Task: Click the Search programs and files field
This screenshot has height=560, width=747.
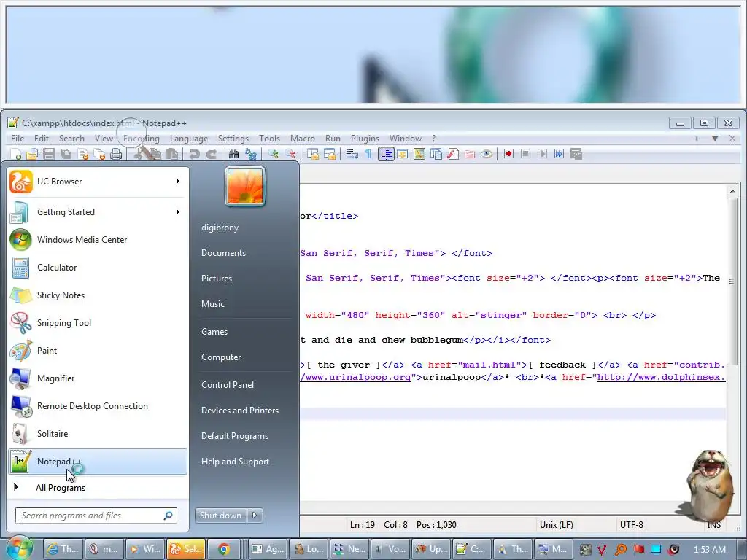Action: click(96, 516)
